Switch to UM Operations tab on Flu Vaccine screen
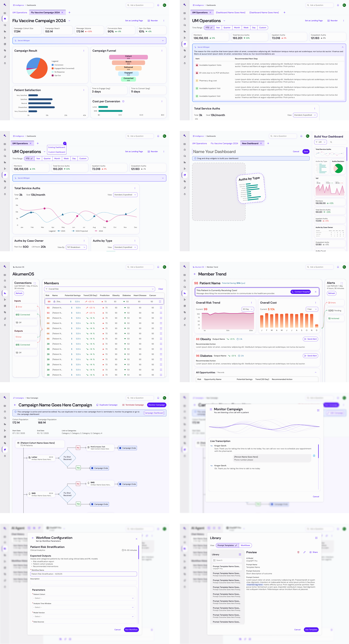Screen dimensions: 349x644 click(x=20, y=12)
